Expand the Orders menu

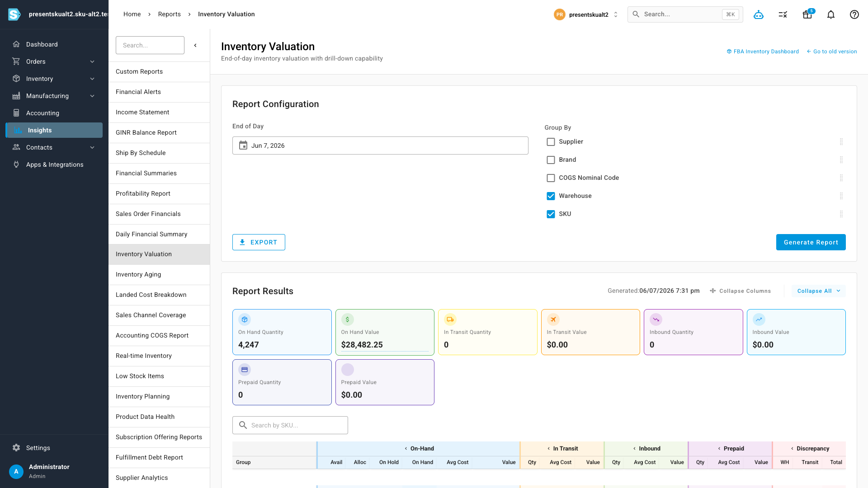[54, 61]
